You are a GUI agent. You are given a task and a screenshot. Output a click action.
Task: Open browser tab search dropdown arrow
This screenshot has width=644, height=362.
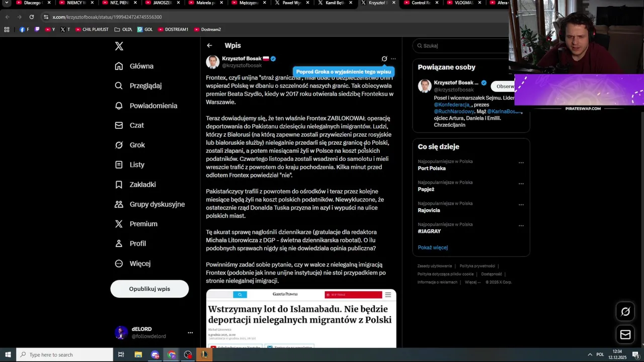pos(7,3)
